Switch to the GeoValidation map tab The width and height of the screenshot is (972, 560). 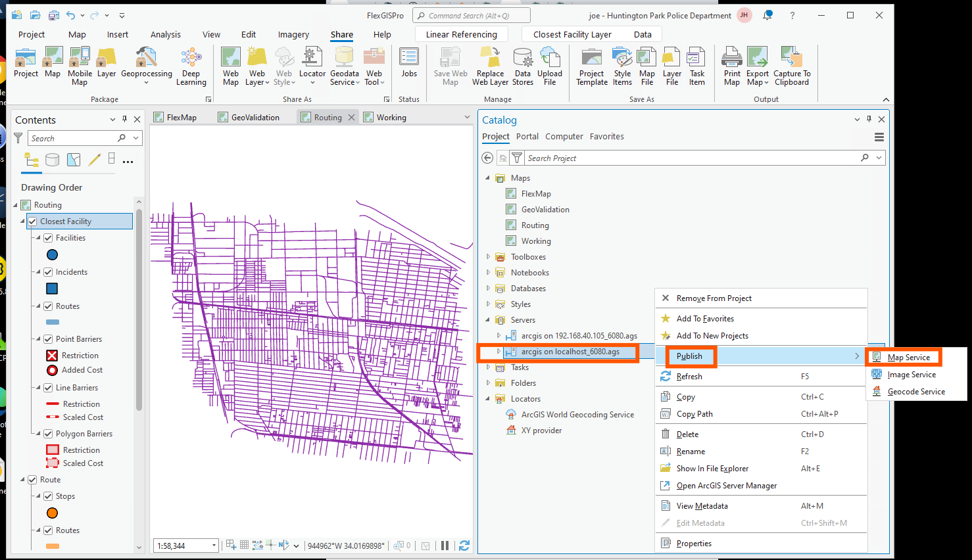coord(255,118)
